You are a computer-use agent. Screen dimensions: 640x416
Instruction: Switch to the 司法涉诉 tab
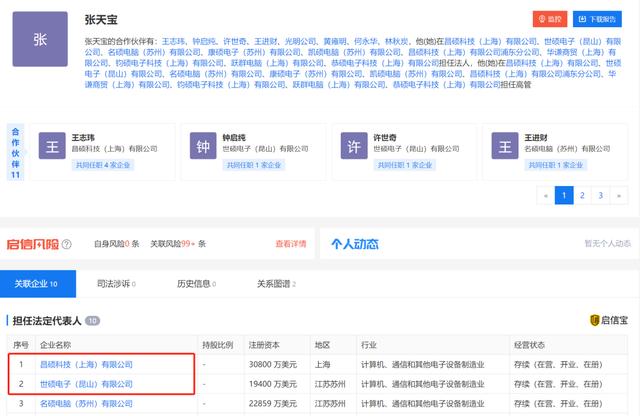109,284
